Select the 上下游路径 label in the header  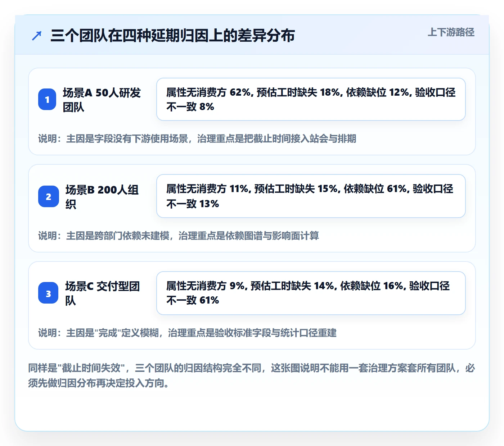(x=451, y=32)
